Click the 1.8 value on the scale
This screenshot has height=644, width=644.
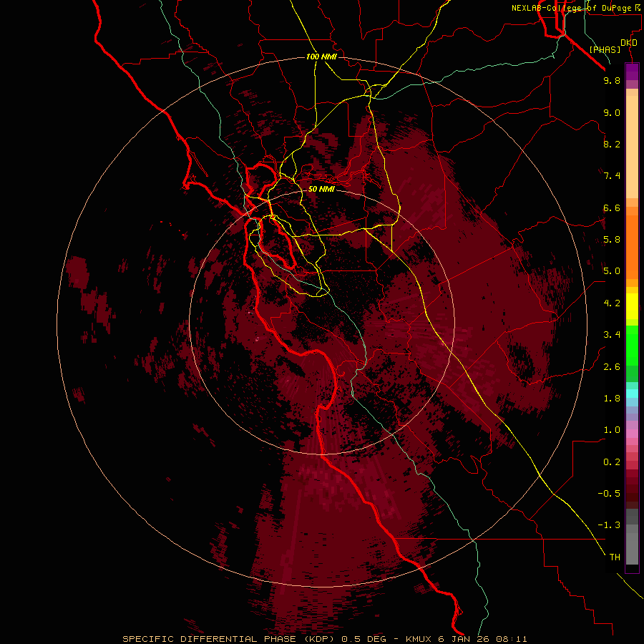tap(612, 399)
